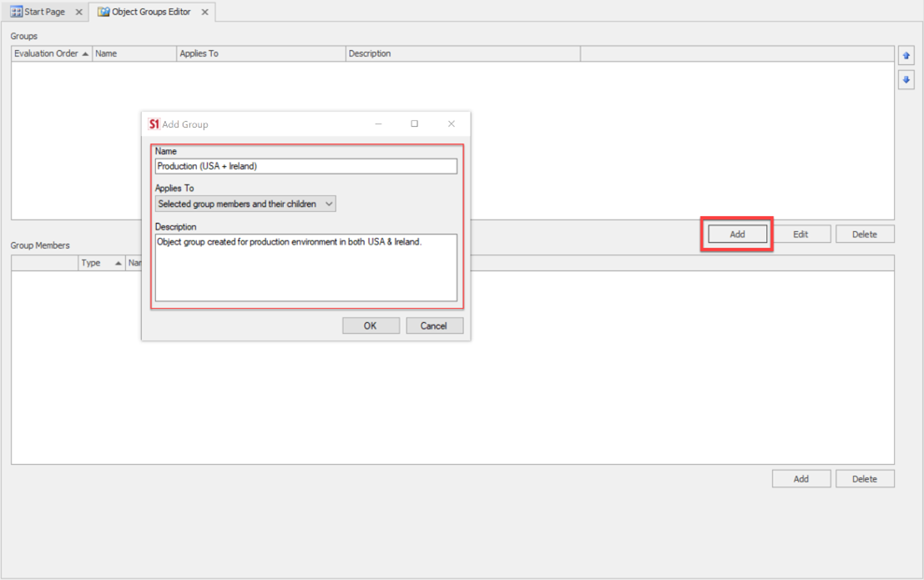Click Delete under the Groups list

[x=865, y=234]
